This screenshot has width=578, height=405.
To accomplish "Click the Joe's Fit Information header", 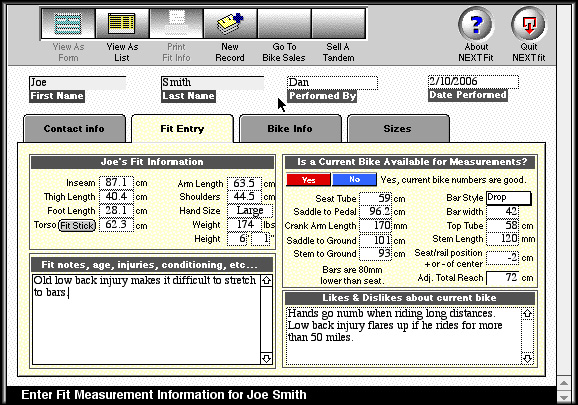I will click(x=152, y=162).
